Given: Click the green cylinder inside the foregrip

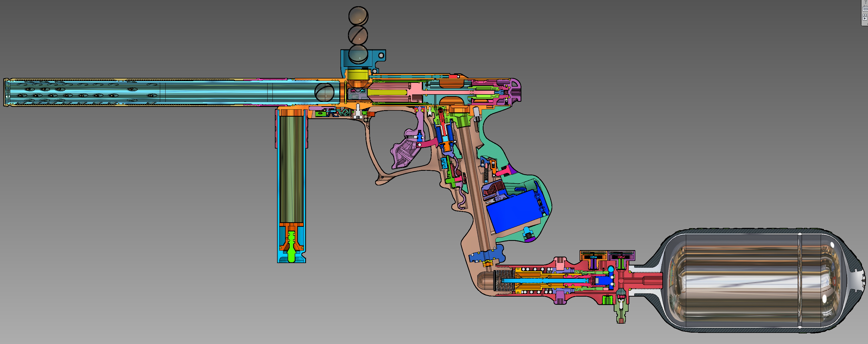Looking at the screenshot, I should (291, 168).
